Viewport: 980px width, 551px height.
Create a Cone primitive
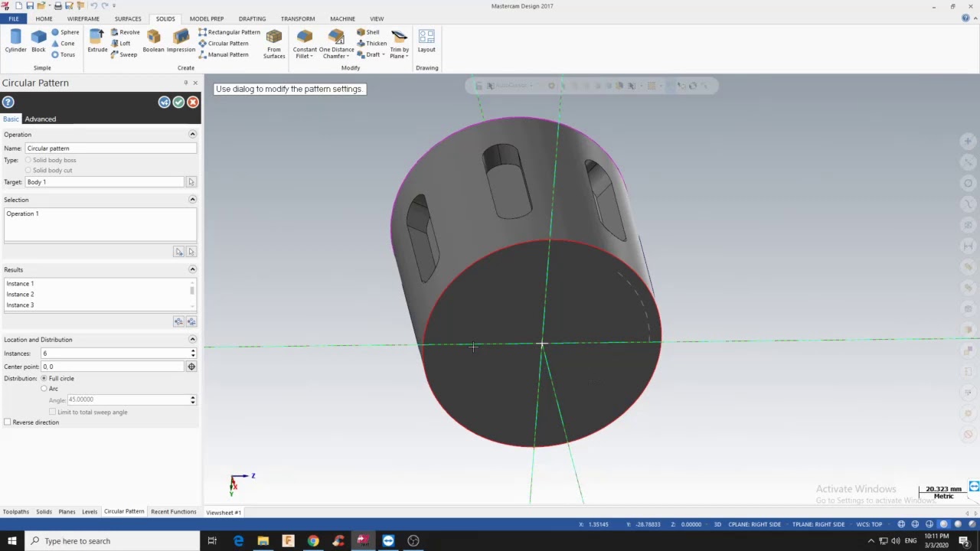pos(63,44)
